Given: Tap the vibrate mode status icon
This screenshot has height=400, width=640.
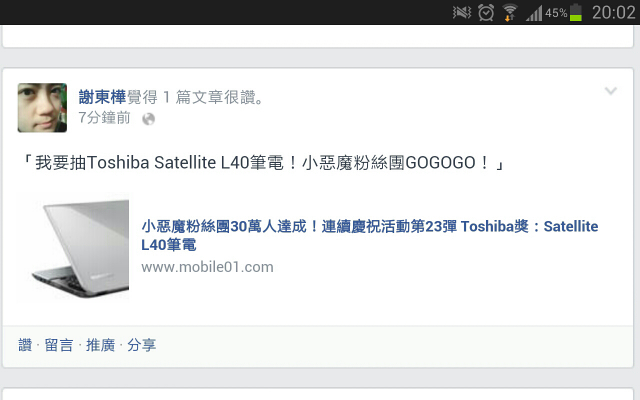Looking at the screenshot, I should (462, 12).
